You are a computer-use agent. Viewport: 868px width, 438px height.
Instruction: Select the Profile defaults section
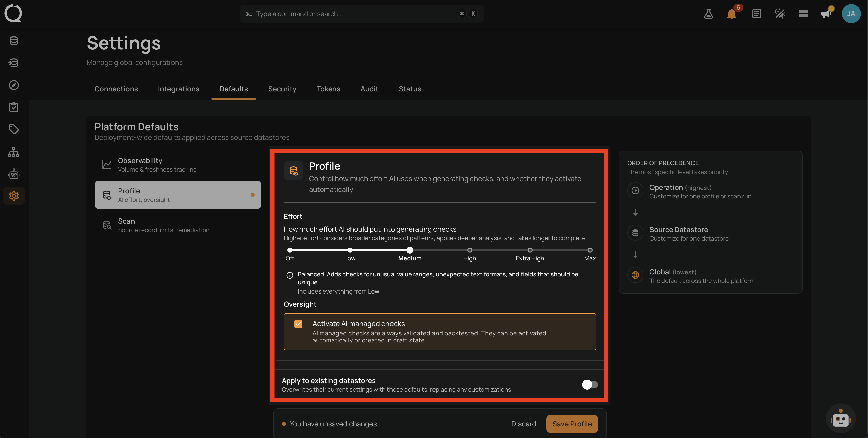coord(178,195)
